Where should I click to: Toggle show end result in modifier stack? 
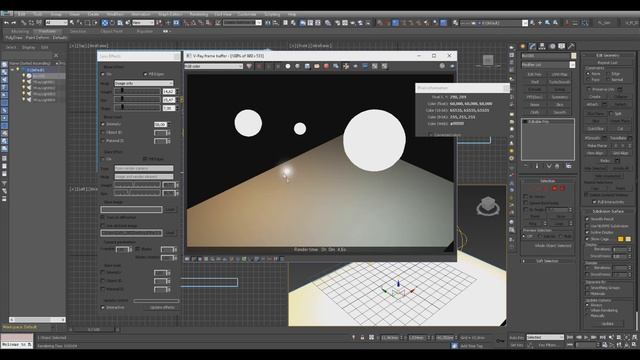click(537, 166)
